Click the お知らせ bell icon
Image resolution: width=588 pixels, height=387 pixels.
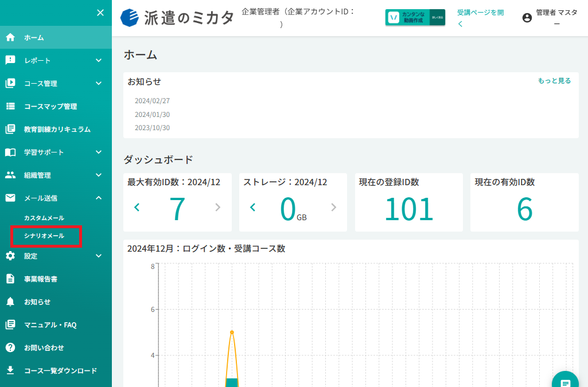click(10, 302)
